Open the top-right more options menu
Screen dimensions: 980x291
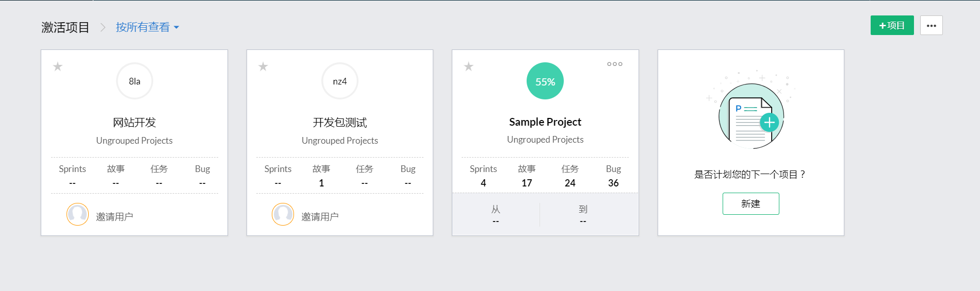[931, 25]
